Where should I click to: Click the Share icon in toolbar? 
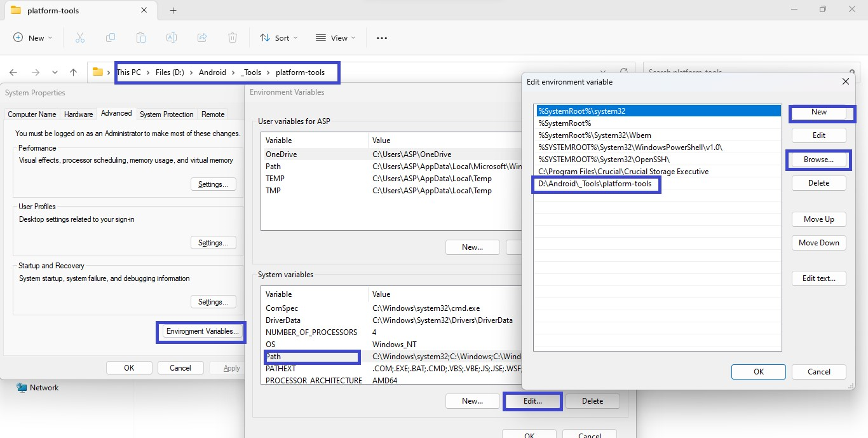click(202, 38)
